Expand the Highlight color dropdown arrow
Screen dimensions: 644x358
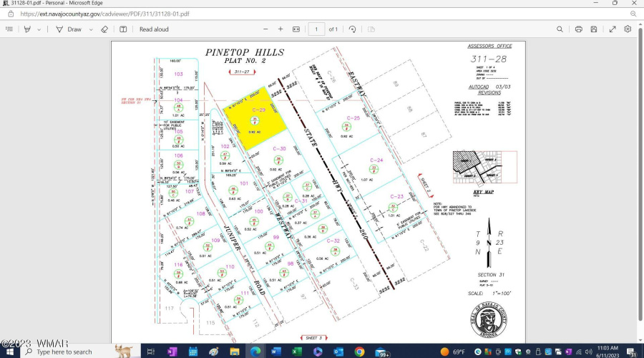[39, 29]
